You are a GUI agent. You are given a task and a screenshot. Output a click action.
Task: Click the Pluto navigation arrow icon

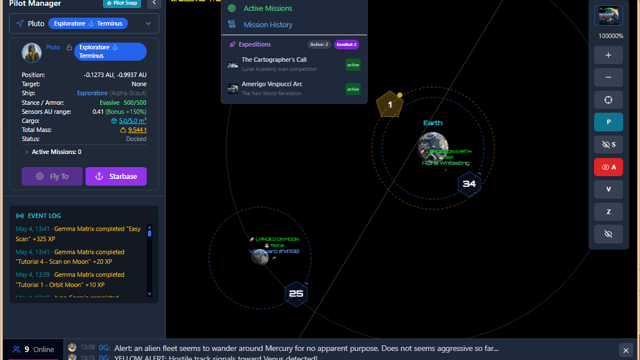pos(20,24)
